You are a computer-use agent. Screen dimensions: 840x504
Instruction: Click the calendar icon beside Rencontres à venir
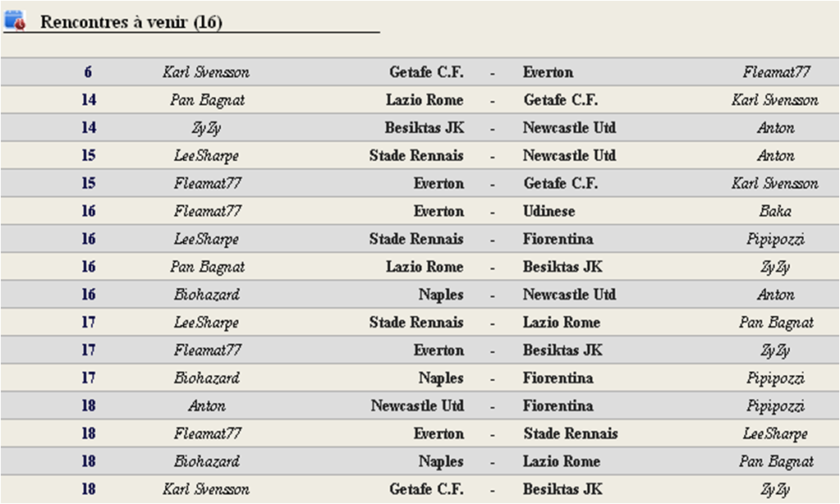(15, 21)
